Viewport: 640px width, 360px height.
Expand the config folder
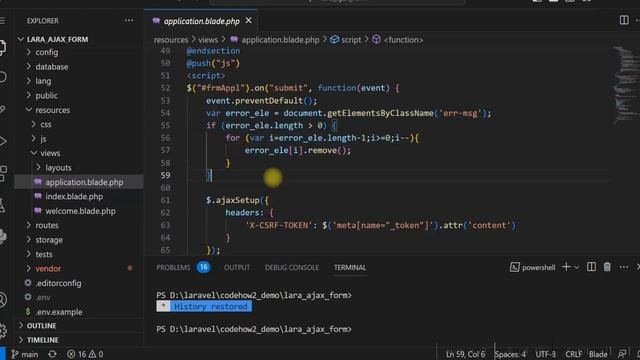point(47,52)
